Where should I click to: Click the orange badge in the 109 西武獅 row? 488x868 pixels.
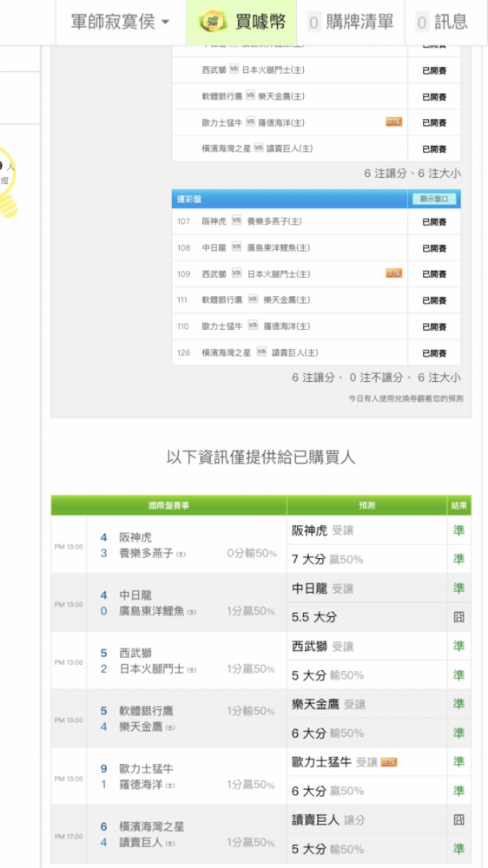coord(394,273)
